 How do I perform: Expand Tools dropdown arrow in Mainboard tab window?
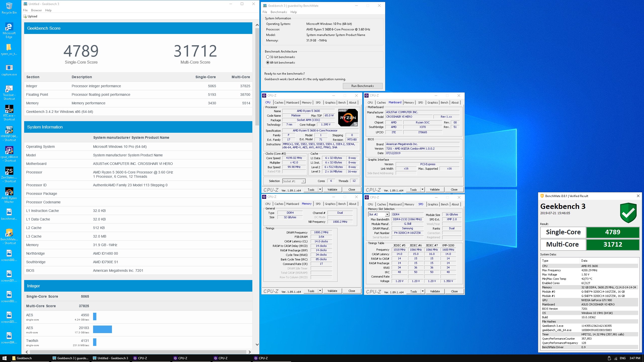[422, 190]
